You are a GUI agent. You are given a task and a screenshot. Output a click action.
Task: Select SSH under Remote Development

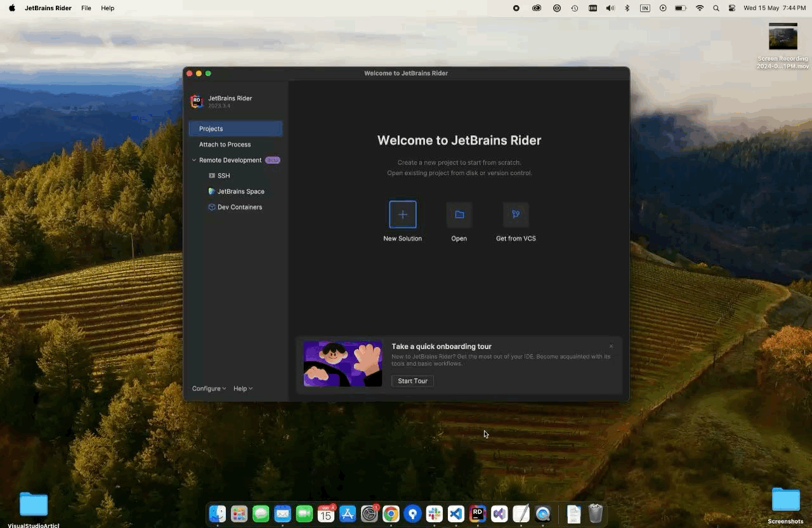223,176
